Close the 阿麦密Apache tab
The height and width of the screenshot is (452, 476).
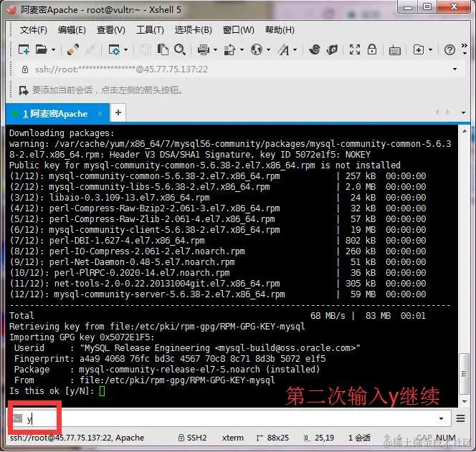point(100,114)
